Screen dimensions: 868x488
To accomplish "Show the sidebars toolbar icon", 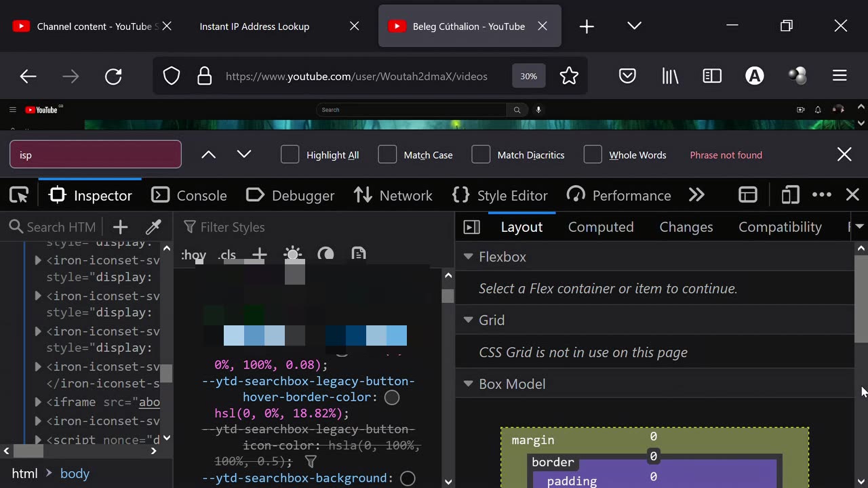I will [712, 76].
